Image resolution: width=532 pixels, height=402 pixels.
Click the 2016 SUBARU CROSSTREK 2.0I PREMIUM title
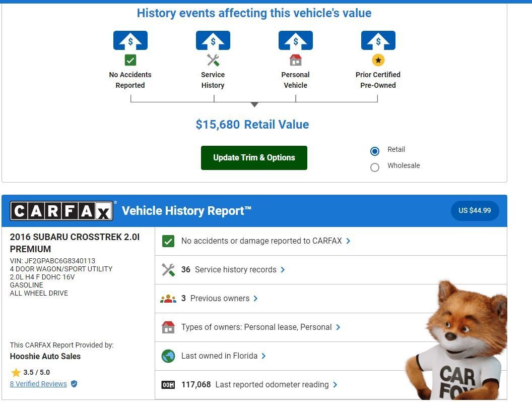[x=75, y=243]
